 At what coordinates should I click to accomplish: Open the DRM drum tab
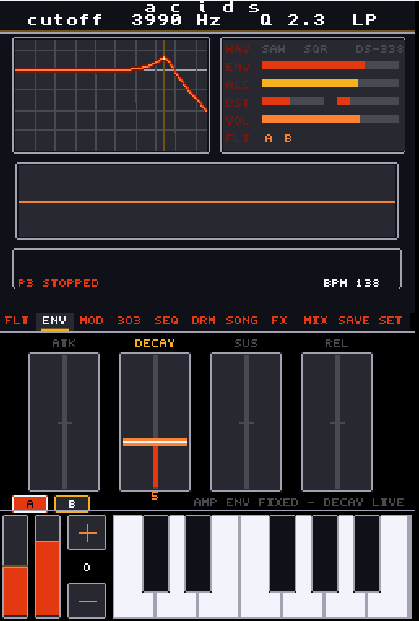tap(203, 320)
